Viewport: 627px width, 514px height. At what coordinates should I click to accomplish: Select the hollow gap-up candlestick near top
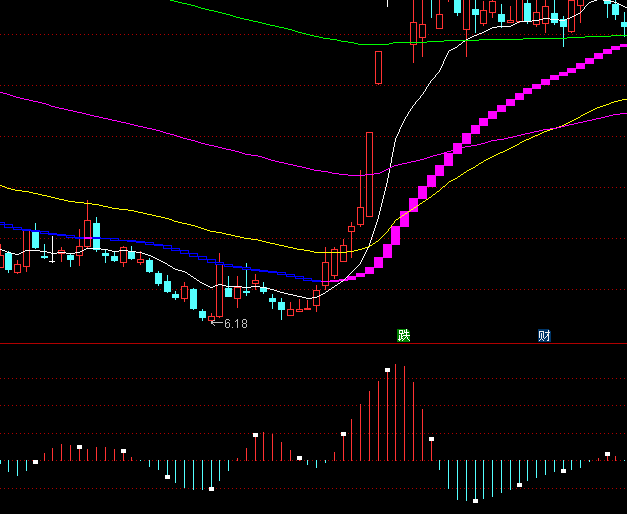pos(379,67)
